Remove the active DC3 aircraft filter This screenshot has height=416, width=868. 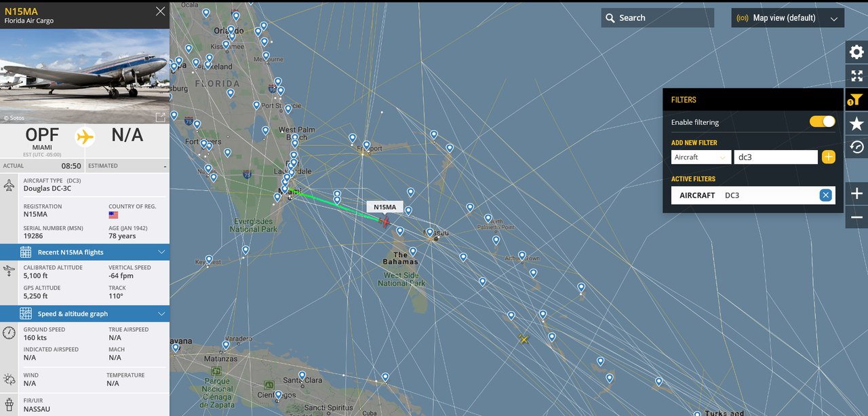pos(825,195)
